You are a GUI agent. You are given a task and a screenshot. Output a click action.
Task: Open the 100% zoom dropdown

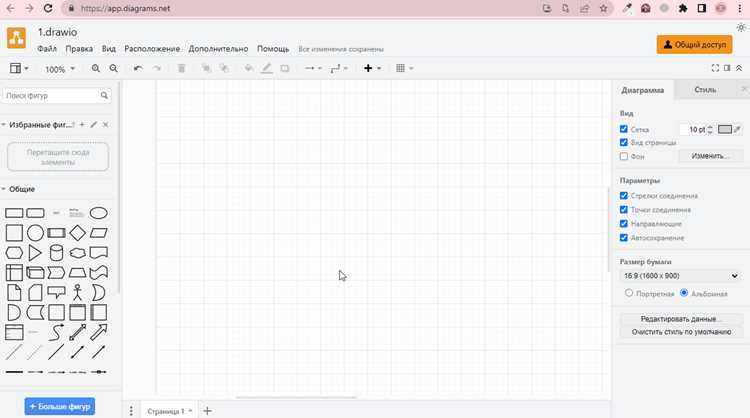[x=60, y=69]
